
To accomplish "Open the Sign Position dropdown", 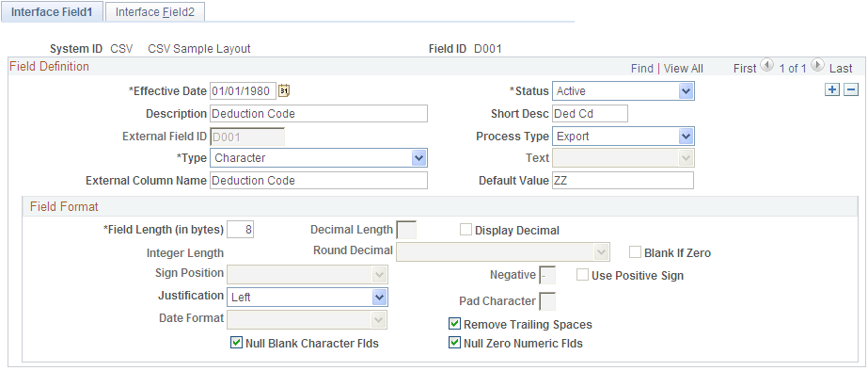I will click(308, 275).
